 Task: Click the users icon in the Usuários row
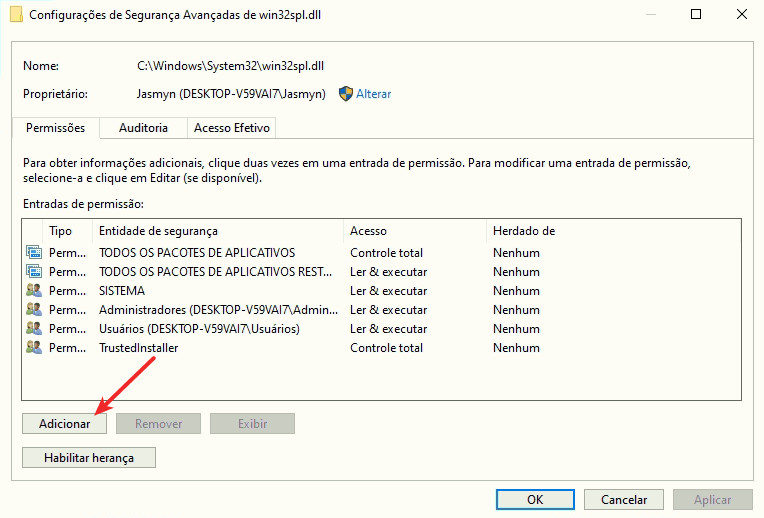coord(34,328)
